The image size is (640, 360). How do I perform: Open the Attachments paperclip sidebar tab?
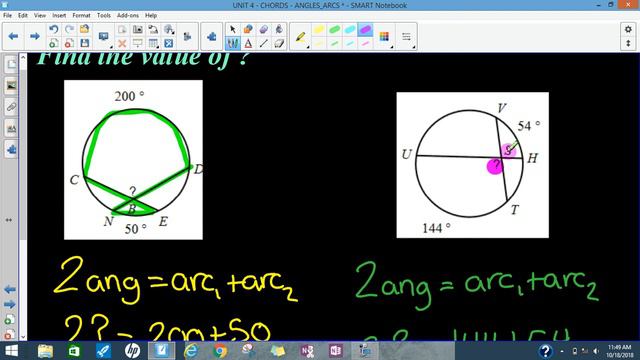pos(11,107)
